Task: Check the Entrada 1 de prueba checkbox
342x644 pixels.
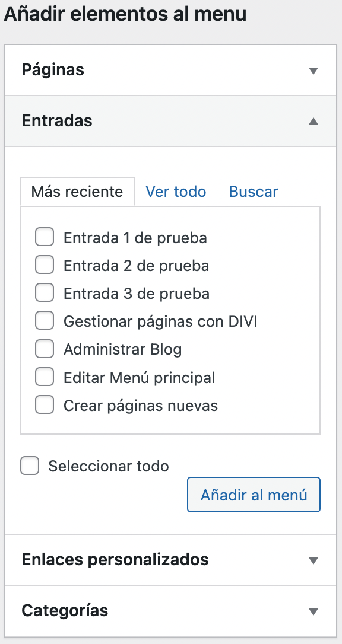Action: (x=45, y=237)
